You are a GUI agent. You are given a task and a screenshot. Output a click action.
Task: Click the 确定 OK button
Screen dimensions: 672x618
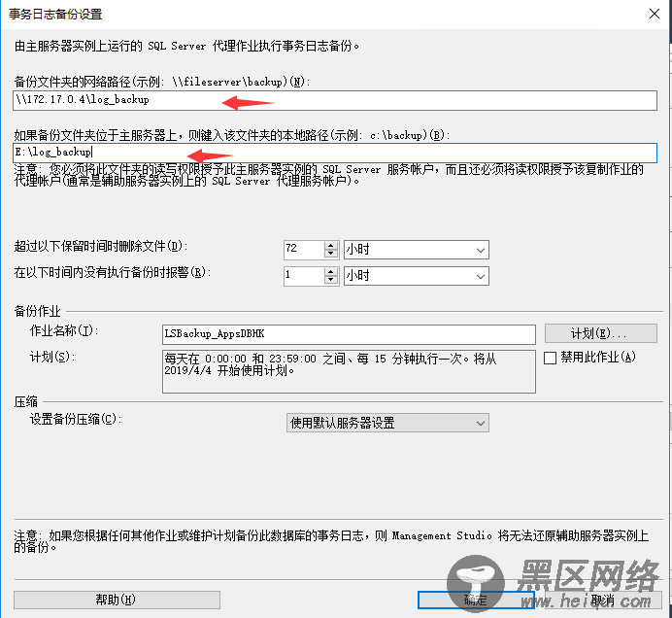click(476, 600)
